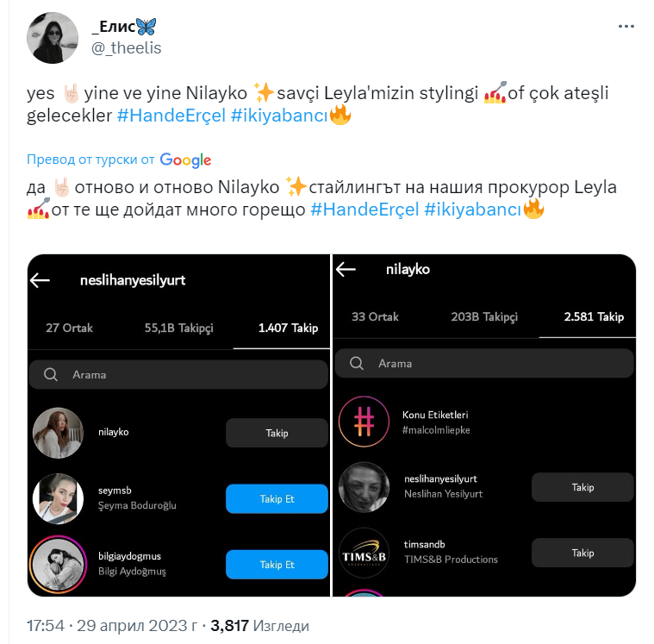
Task: Follow seymsb with Takip Et button
Action: tap(277, 499)
